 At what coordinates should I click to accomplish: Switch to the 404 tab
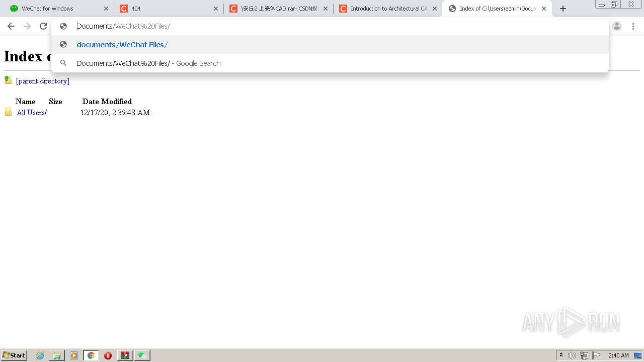169,9
